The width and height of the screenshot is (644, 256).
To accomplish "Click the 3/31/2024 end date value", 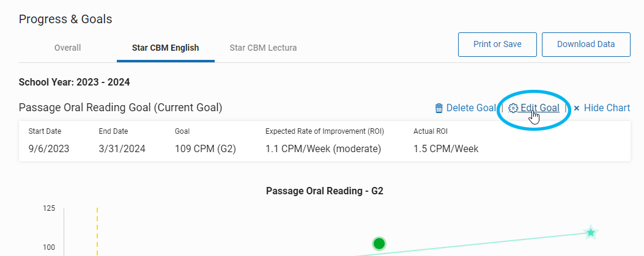I will (122, 148).
